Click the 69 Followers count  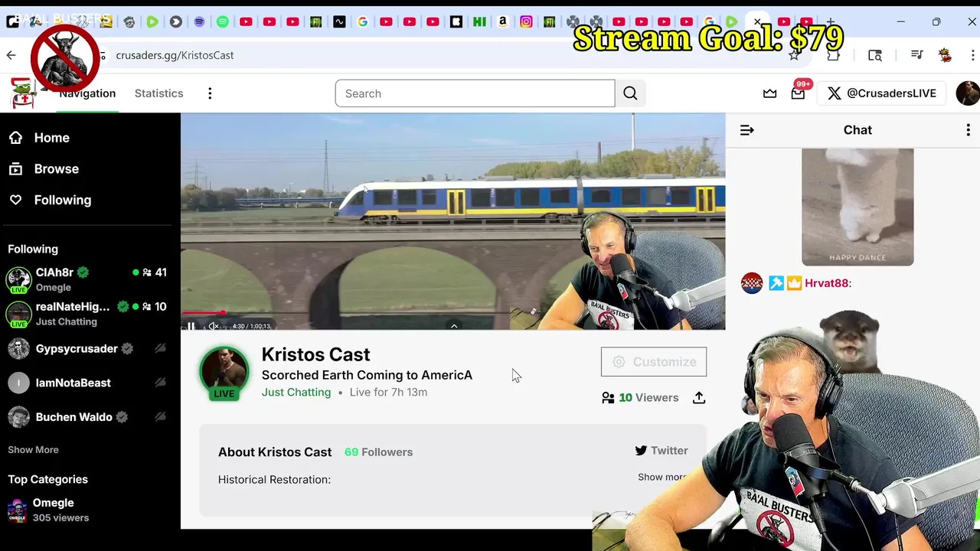pos(378,452)
